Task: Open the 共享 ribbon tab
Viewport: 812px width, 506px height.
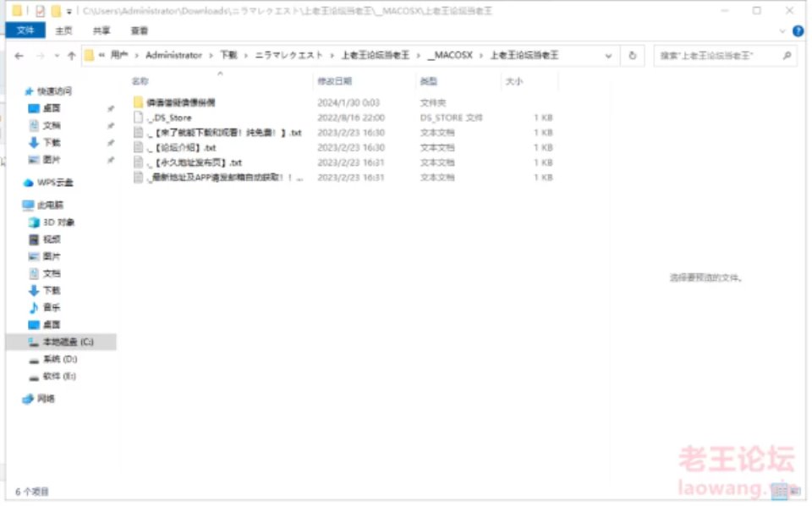Action: coord(101,30)
